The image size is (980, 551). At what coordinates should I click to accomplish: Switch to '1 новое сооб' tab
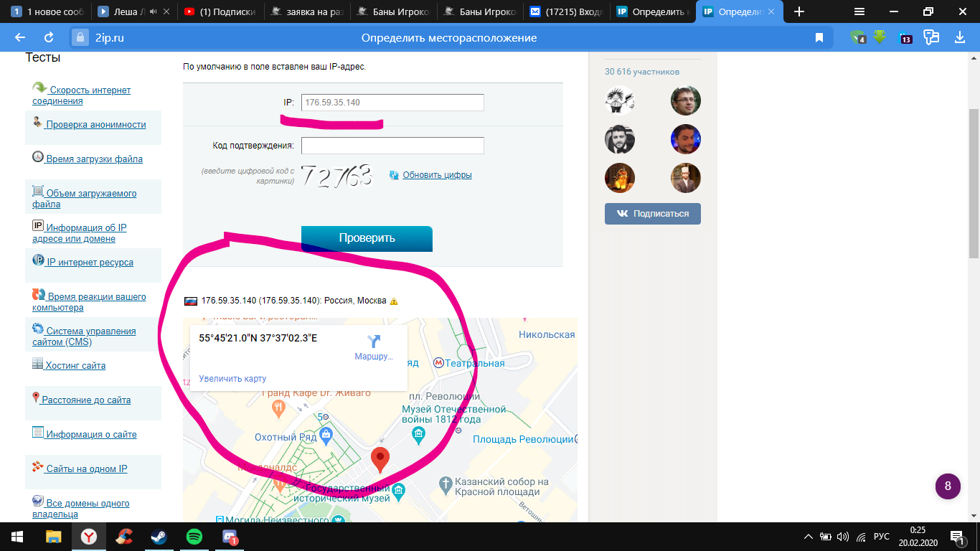coord(47,11)
